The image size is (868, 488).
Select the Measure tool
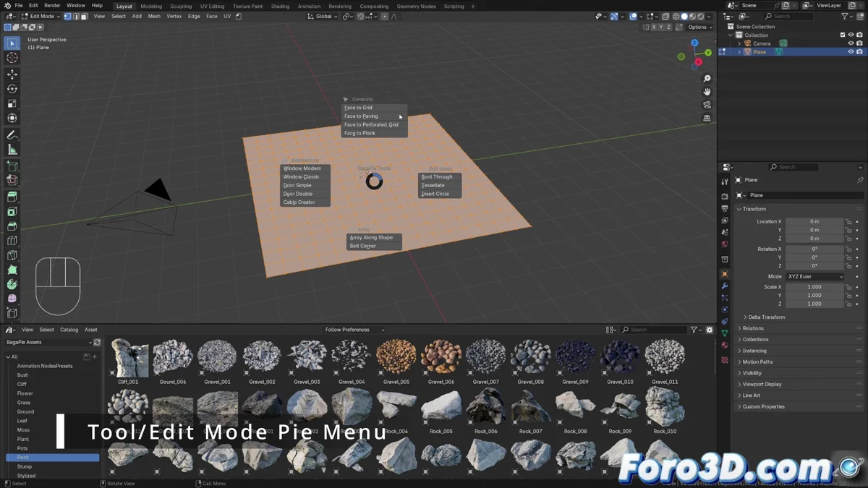point(12,150)
